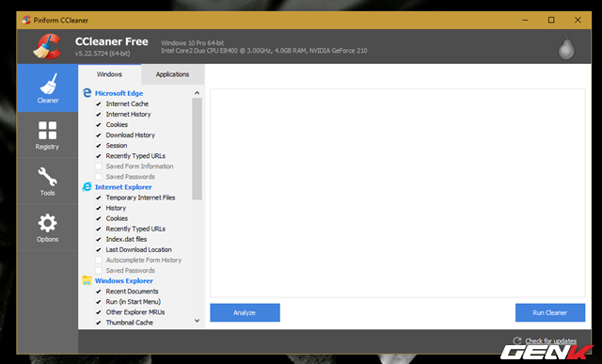The width and height of the screenshot is (602, 364).
Task: Uncheck Temporary Internet Files
Action: click(x=99, y=198)
